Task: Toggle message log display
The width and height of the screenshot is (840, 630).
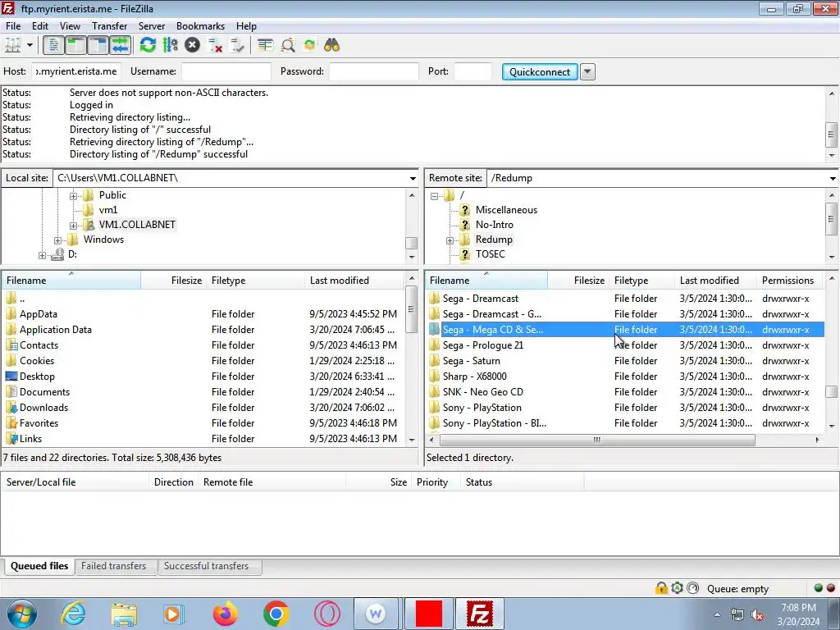Action: pos(53,46)
